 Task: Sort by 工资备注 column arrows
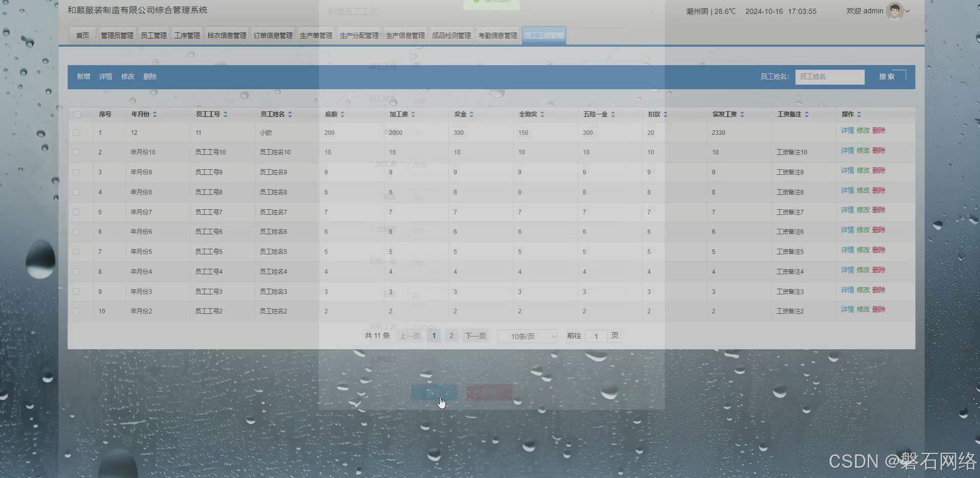point(807,114)
